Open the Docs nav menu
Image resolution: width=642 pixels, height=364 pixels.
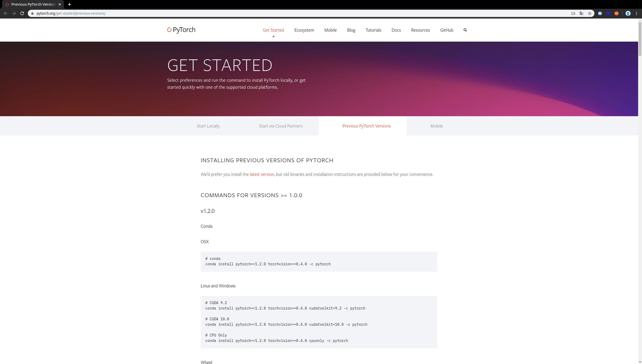point(396,30)
